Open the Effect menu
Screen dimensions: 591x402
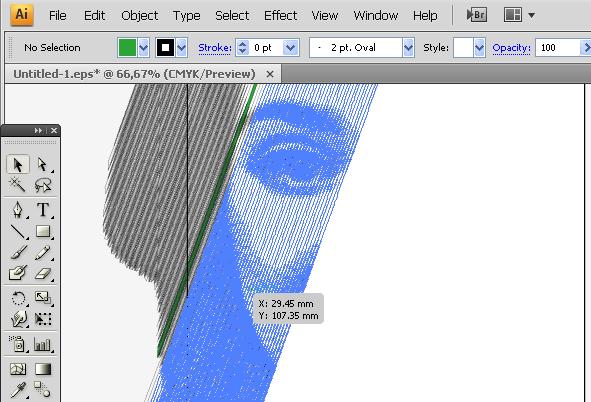point(280,15)
